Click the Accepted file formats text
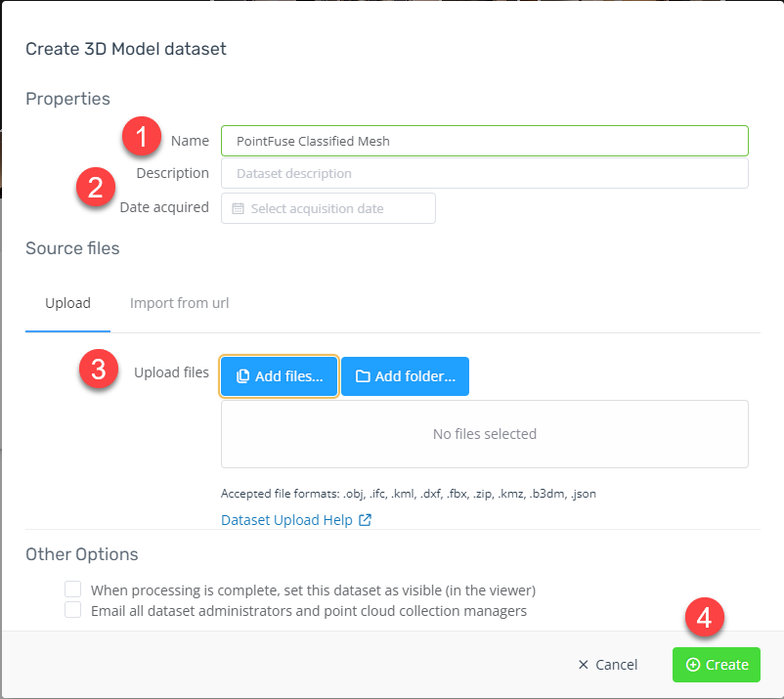The image size is (784, 699). tap(408, 494)
